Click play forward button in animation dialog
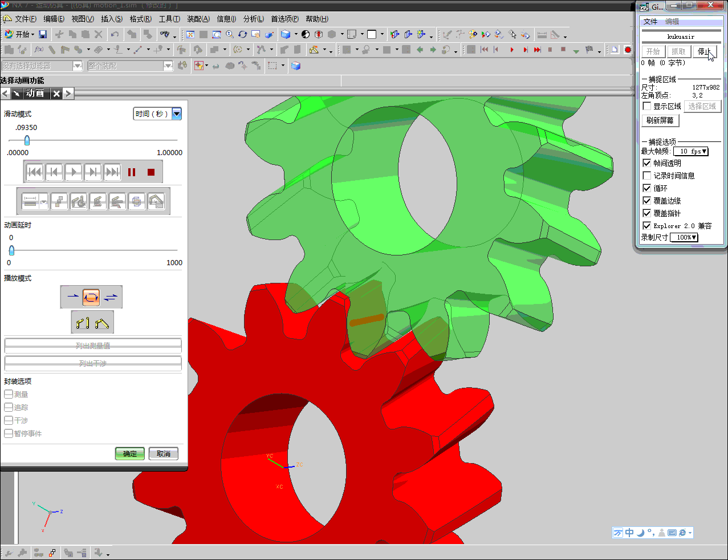728x560 pixels. click(74, 172)
